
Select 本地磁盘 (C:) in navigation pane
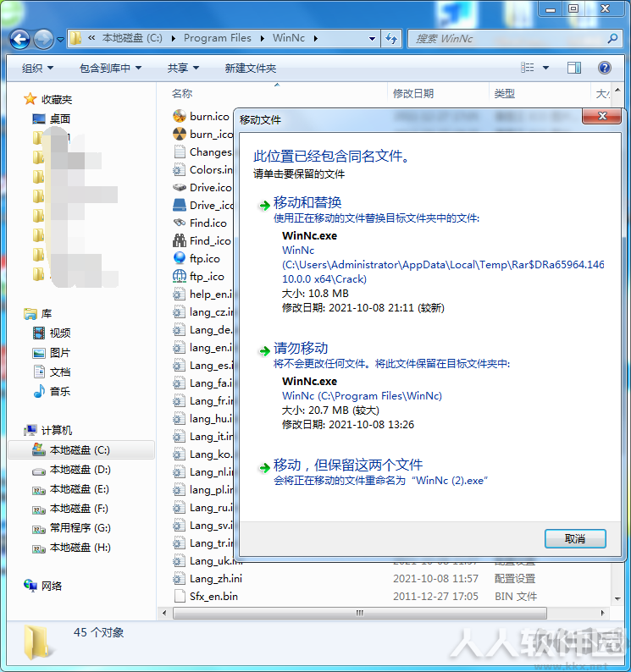pyautogui.click(x=80, y=450)
